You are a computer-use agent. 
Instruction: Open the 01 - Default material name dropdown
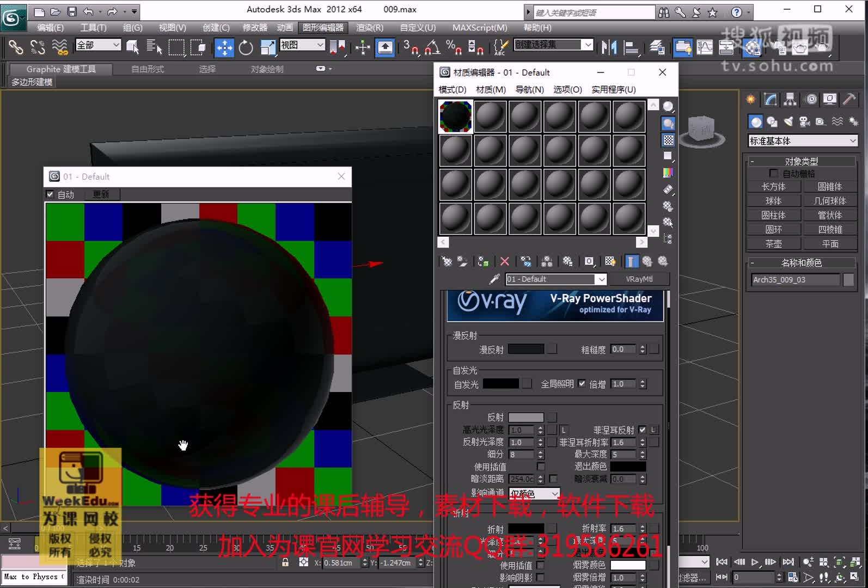tap(556, 279)
